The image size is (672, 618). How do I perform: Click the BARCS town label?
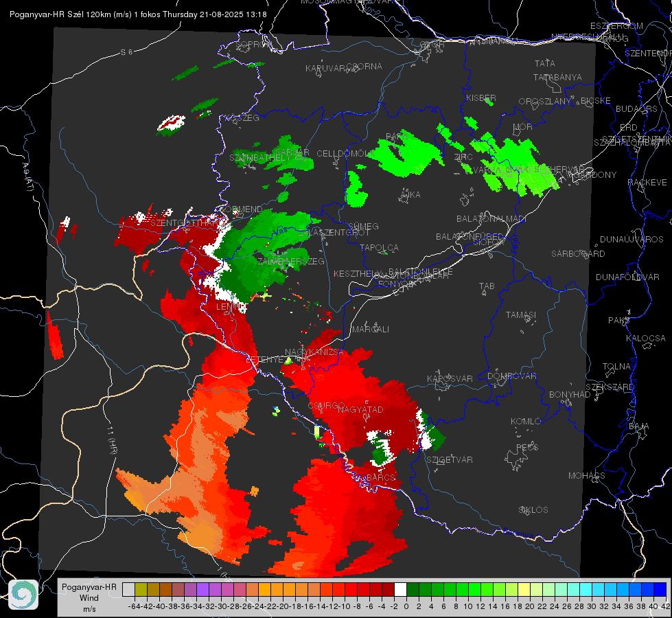point(380,477)
